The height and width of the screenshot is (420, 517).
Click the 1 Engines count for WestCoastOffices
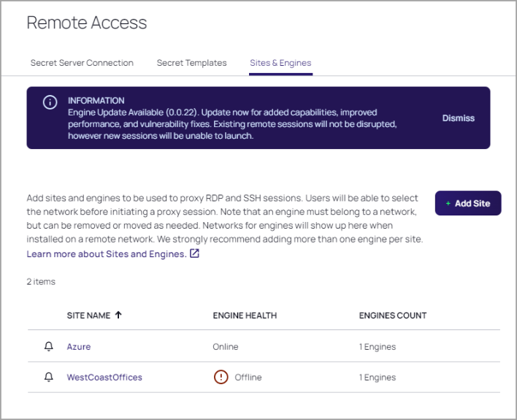tap(378, 378)
